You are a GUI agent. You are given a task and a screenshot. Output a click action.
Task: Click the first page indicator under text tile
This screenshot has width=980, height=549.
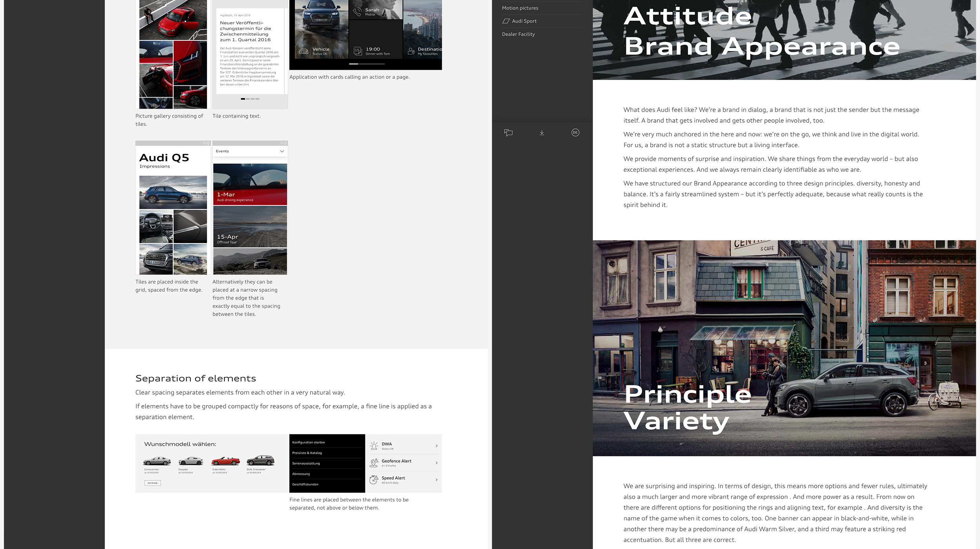243,99
